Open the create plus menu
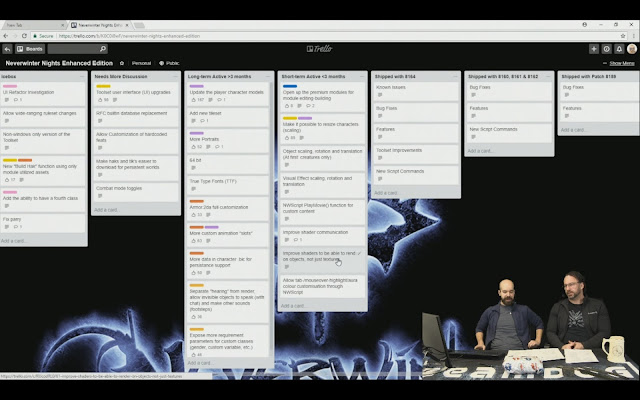Viewport: 640px width, 400px height. [x=594, y=49]
